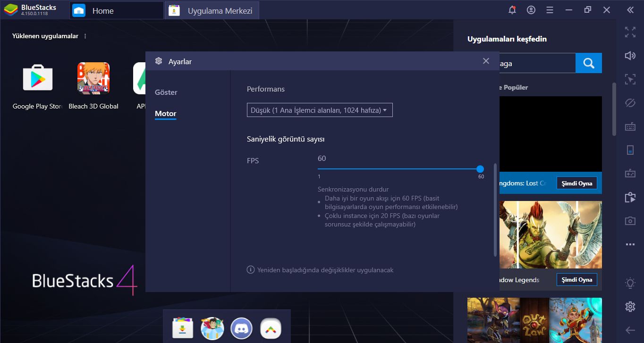Click the Saniyelik görüntü sayısı heading

[x=286, y=139]
